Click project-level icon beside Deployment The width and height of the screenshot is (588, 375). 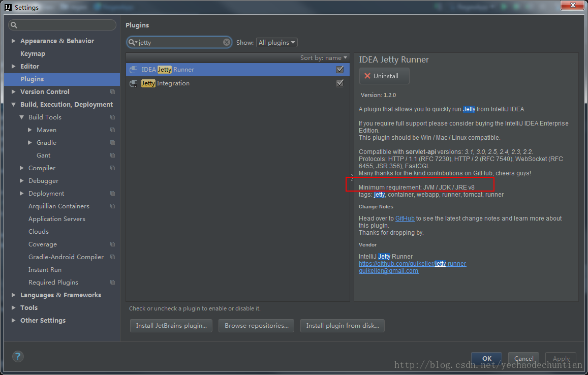pos(112,194)
